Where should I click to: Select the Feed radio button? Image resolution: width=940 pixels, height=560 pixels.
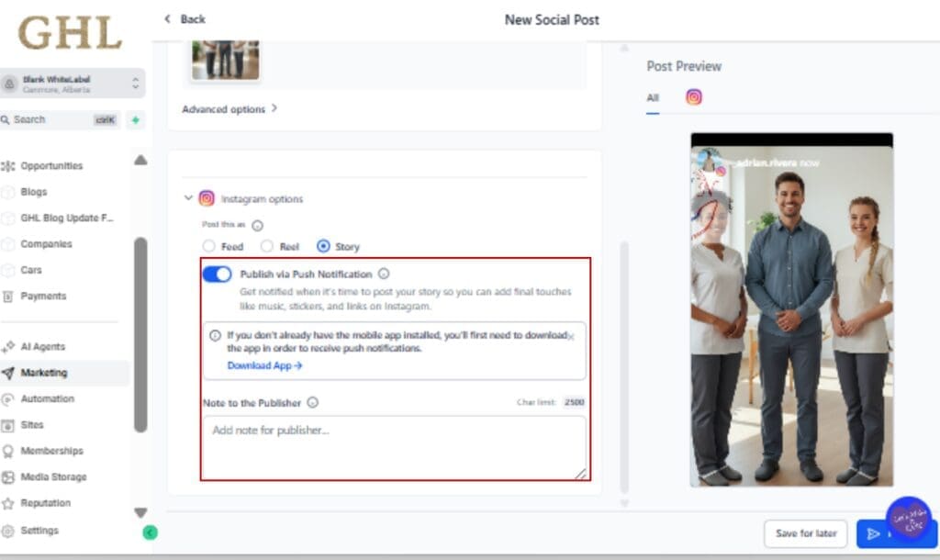(x=209, y=246)
